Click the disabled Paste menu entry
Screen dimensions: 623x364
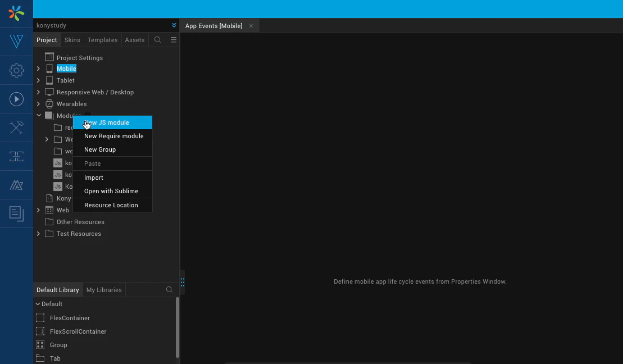[112, 163]
